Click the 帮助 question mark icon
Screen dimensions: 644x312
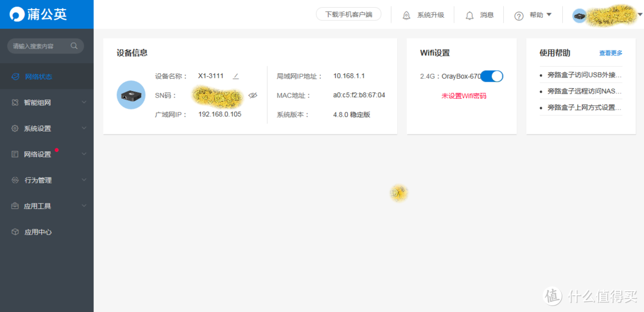tap(519, 16)
